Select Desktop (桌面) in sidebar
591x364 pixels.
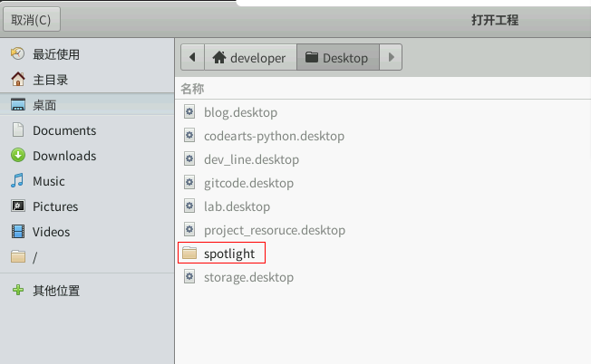[x=44, y=105]
